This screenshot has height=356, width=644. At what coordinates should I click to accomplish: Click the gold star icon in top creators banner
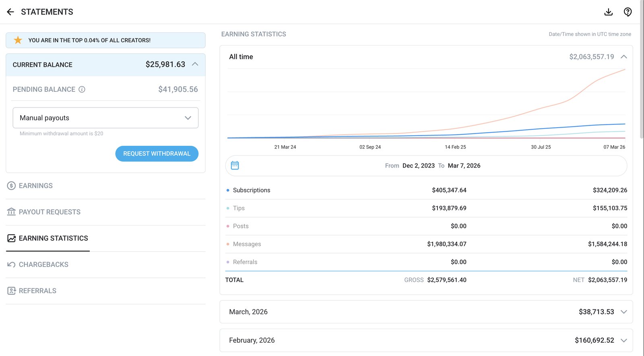pyautogui.click(x=18, y=40)
